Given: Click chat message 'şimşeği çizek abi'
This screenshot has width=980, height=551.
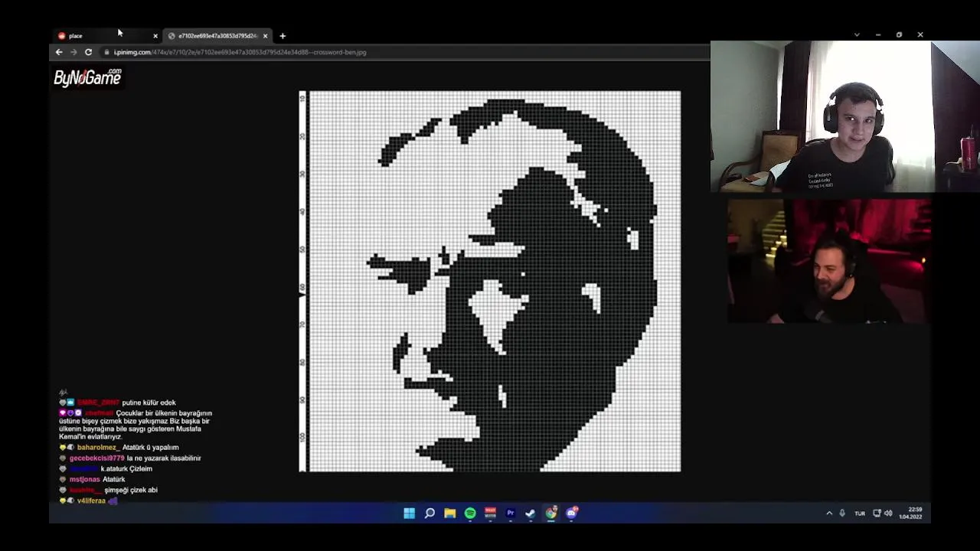Looking at the screenshot, I should pyautogui.click(x=131, y=491).
